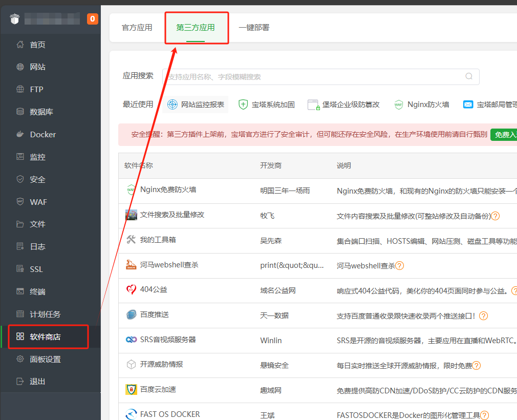Click the 百度推送 globe icon

131,315
